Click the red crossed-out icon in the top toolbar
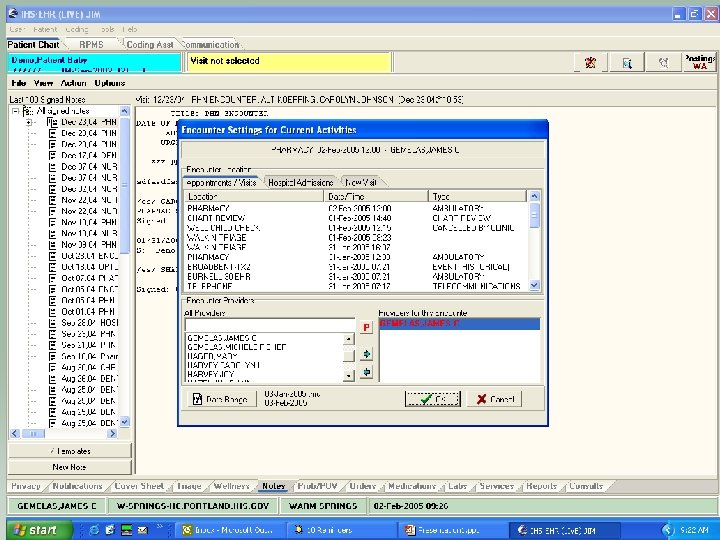Viewport: 720px width, 540px height. (591, 62)
